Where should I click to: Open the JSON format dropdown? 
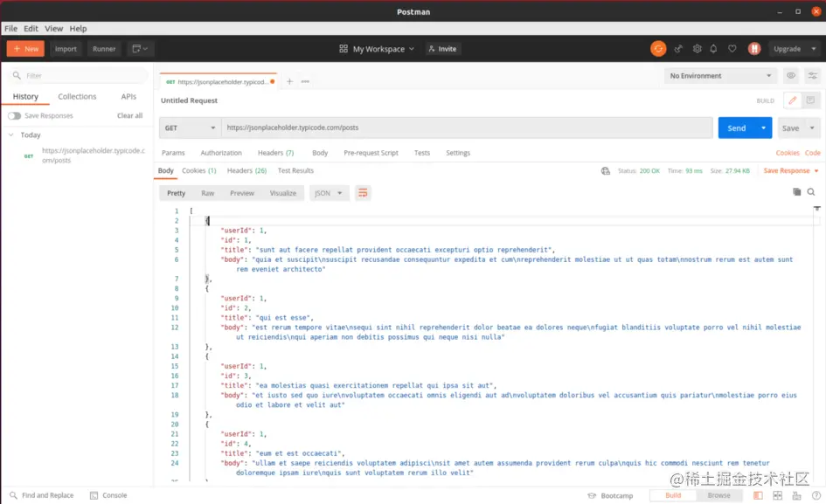[328, 193]
